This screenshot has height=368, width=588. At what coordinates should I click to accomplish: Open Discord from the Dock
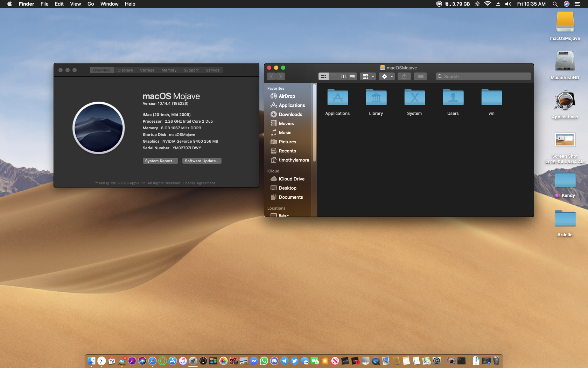pyautogui.click(x=274, y=361)
